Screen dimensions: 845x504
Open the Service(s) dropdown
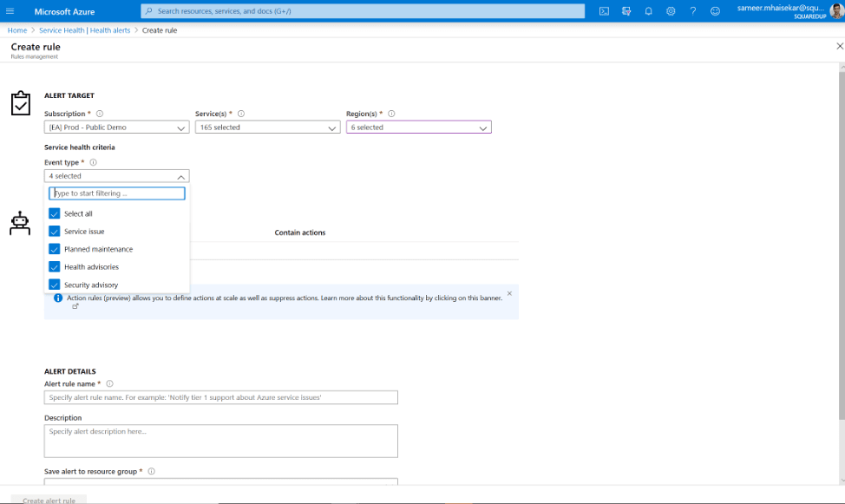[267, 127]
